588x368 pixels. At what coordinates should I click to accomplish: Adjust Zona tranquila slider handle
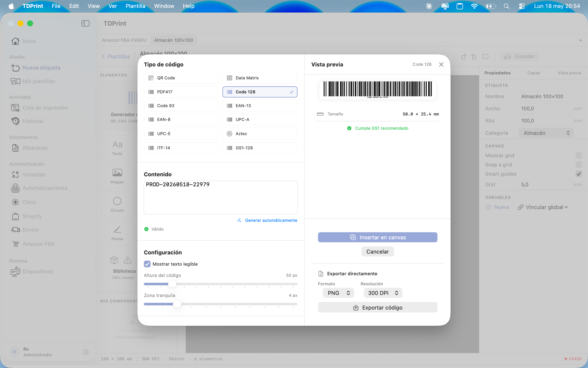[x=177, y=304]
